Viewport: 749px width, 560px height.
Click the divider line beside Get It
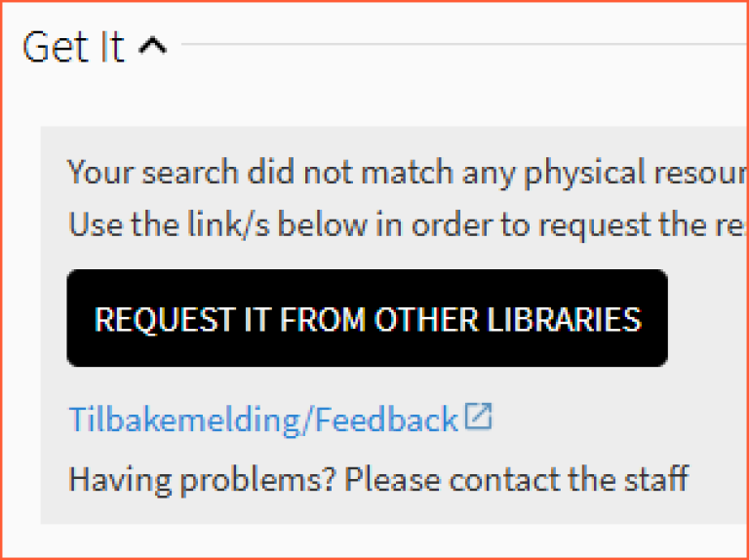(458, 44)
